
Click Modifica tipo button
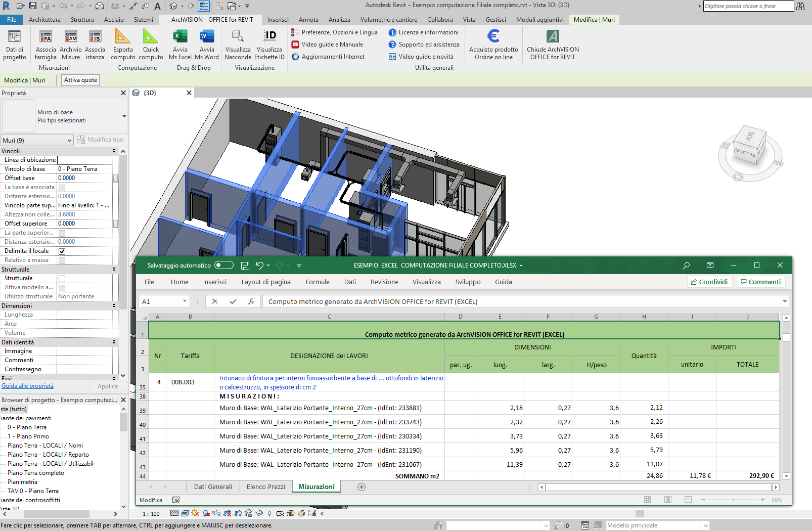(x=100, y=140)
